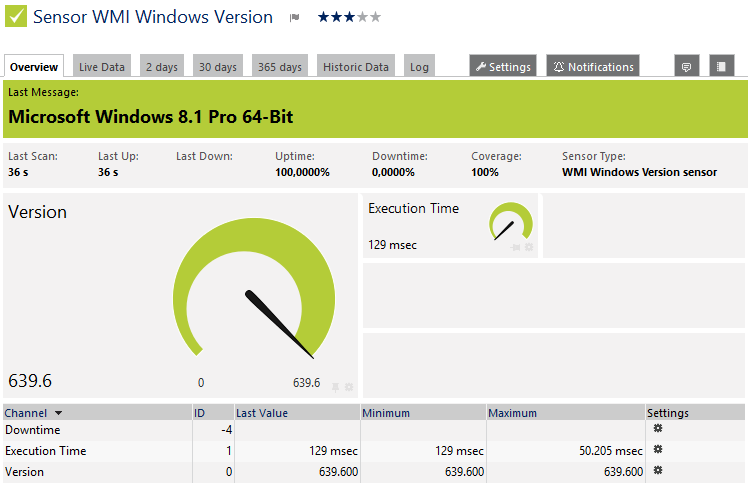Screen dimensions: 748x486
Task: Click pin icon on Execution Time gauge
Action: point(515,247)
